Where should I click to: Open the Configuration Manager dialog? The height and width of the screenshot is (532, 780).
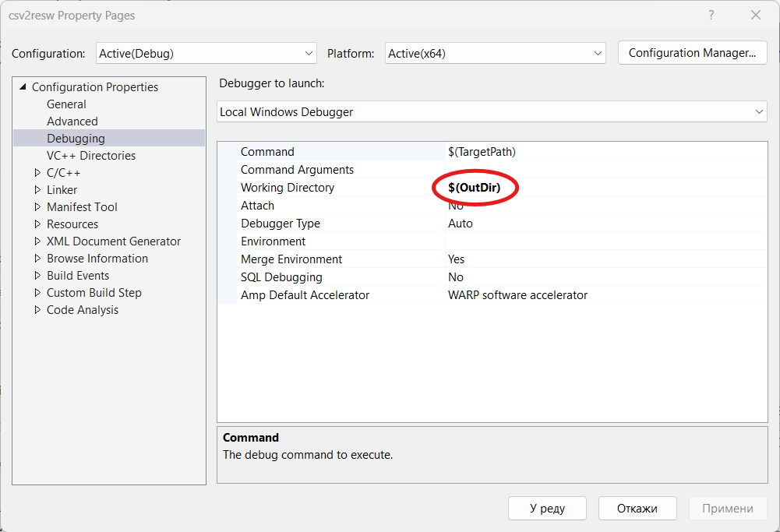[x=692, y=53]
